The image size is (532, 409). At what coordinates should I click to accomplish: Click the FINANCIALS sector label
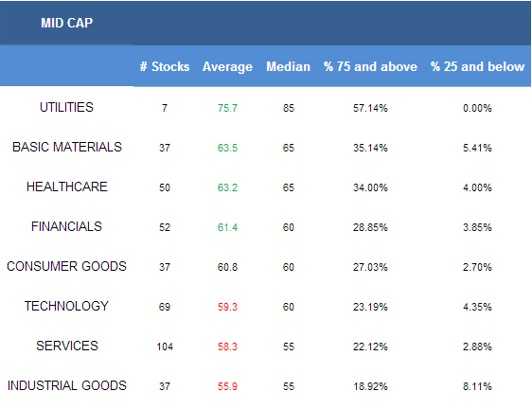coord(66,226)
